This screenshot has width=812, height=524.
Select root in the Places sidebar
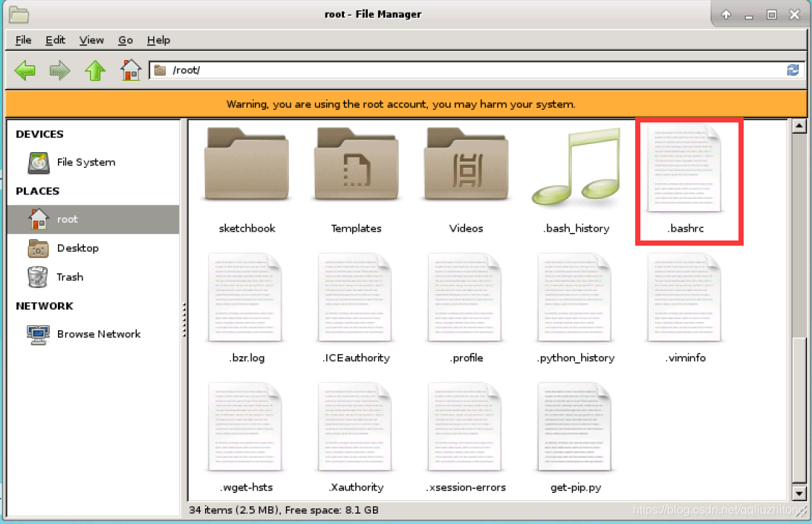(x=93, y=220)
